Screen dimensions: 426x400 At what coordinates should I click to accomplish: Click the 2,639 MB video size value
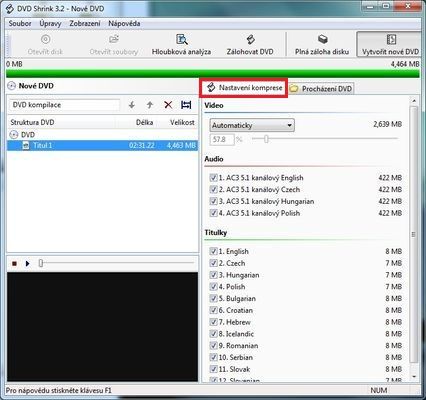tap(387, 124)
